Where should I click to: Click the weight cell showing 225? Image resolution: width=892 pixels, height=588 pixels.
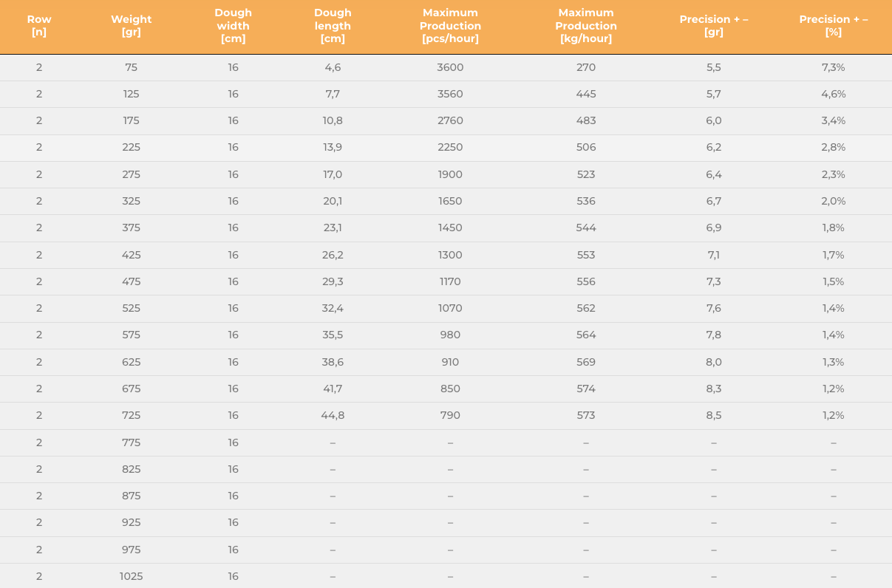click(x=131, y=147)
